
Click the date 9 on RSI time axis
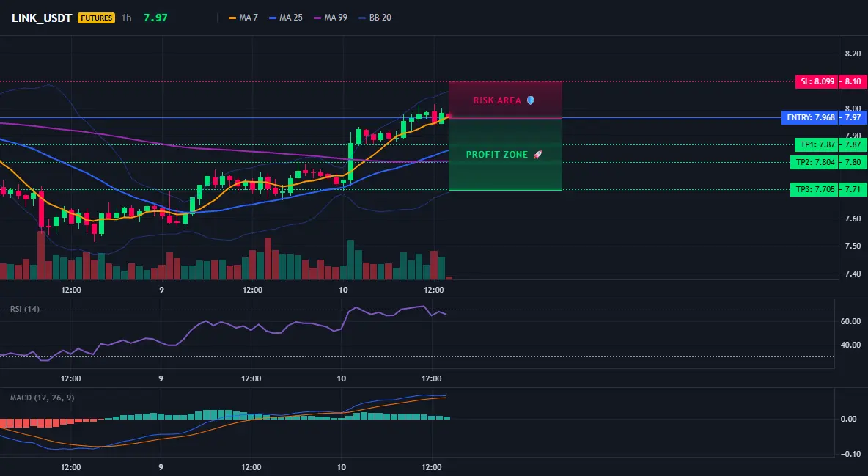point(161,378)
